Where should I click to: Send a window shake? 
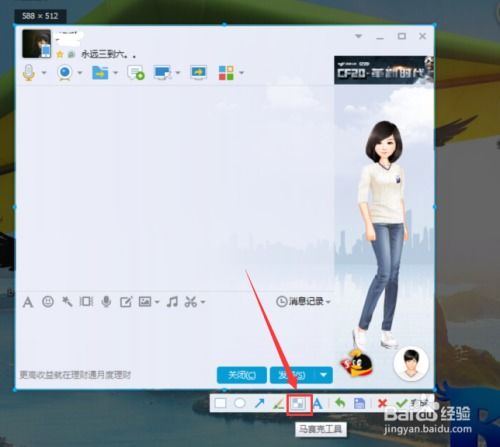click(x=86, y=302)
